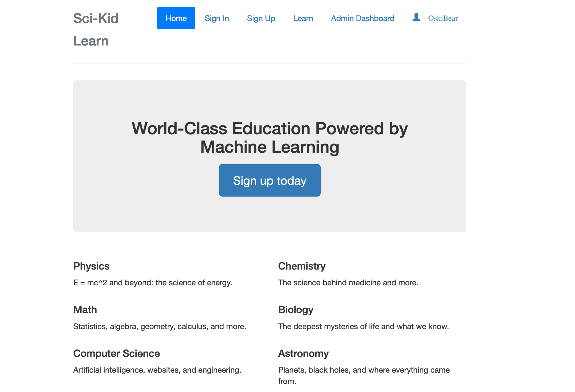
Task: Click the Astronomy description about planets
Action: click(x=364, y=375)
